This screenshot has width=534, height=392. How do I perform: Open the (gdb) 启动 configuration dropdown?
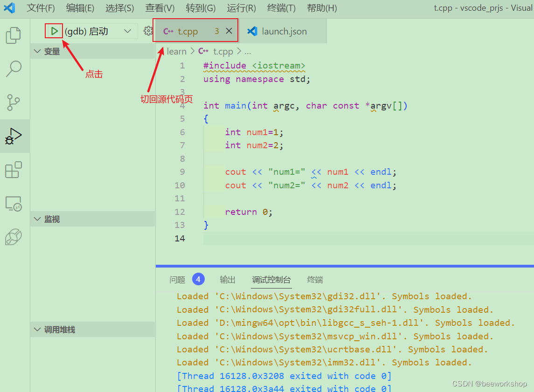[x=127, y=31]
